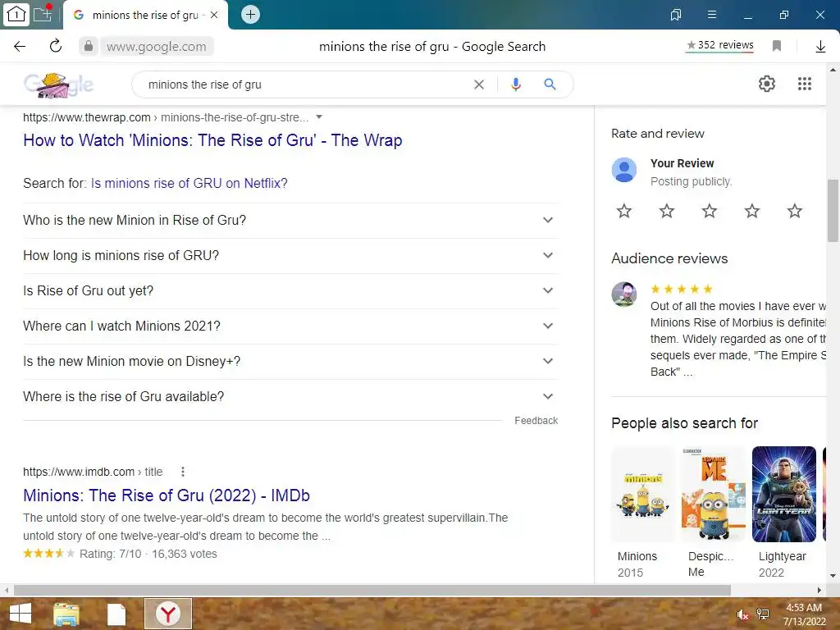
Task: Open the Lightyear 2022 movie poster
Action: click(784, 494)
